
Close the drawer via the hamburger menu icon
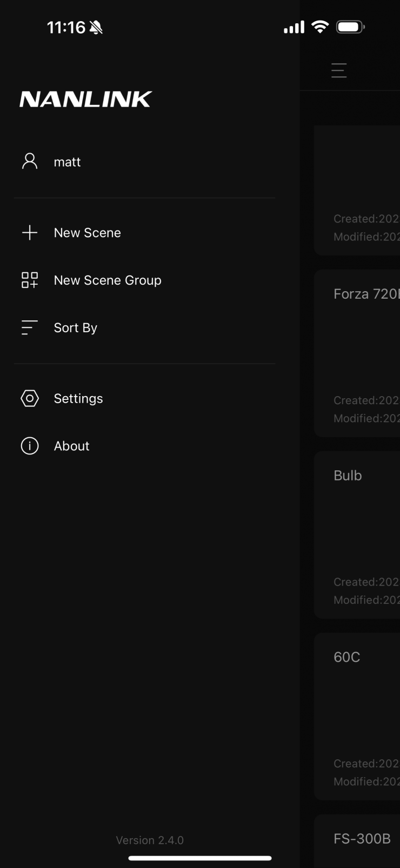339,70
